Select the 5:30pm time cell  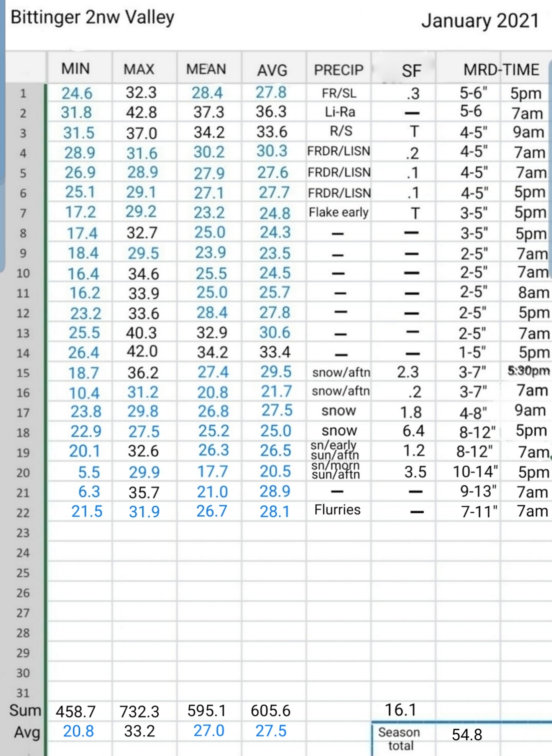(x=529, y=371)
